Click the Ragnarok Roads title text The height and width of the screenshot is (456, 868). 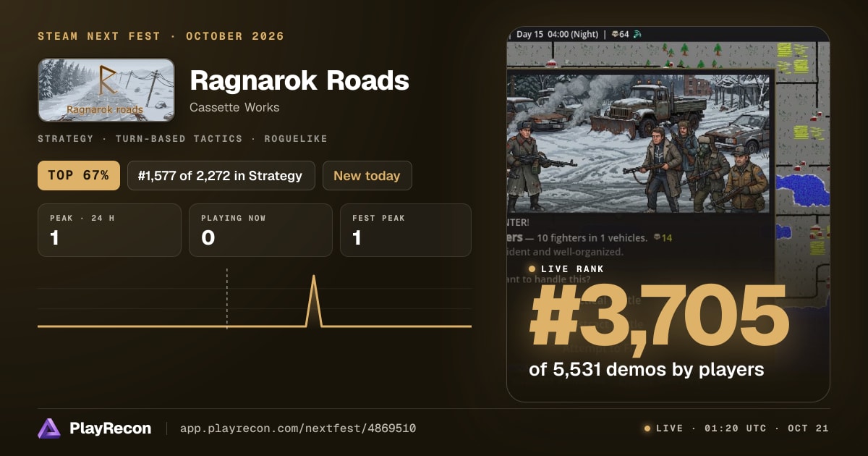[299, 81]
